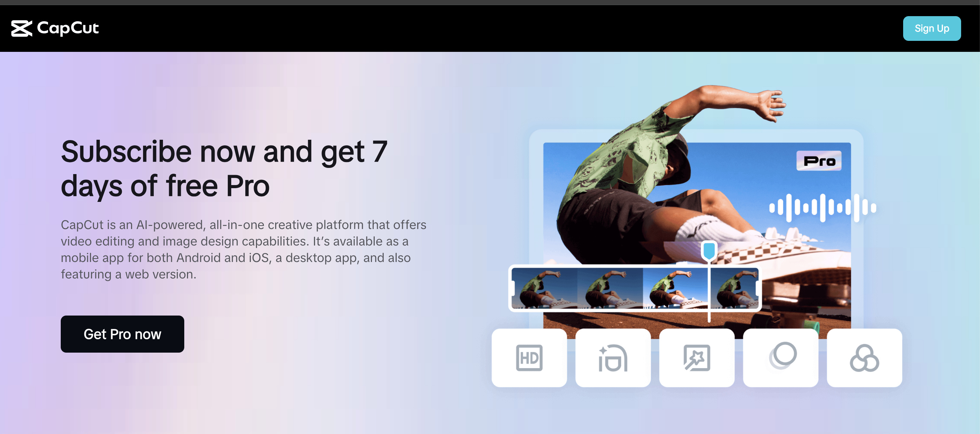Click the paragraph starting 'CapCut is an AI-powered'
The width and height of the screenshot is (980, 434).
244,249
